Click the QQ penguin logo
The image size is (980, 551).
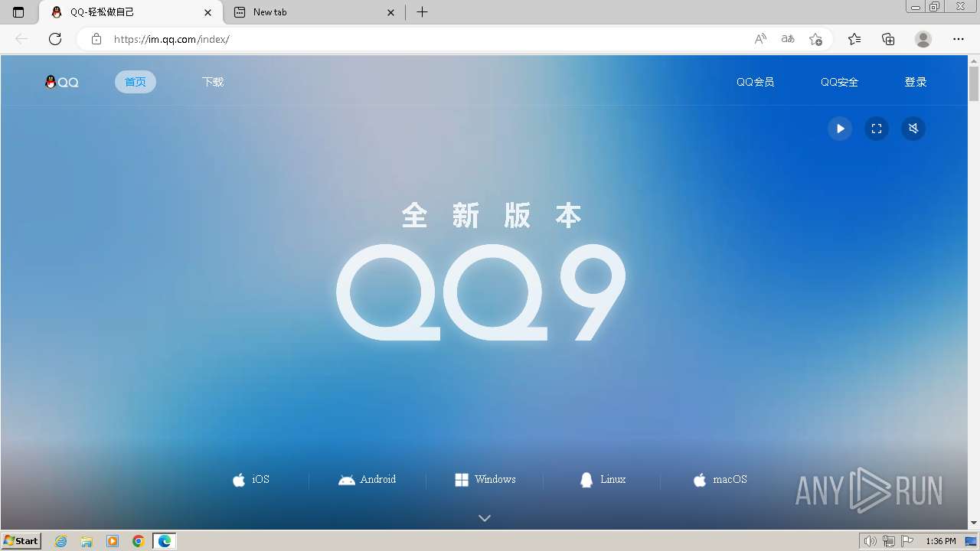(62, 82)
